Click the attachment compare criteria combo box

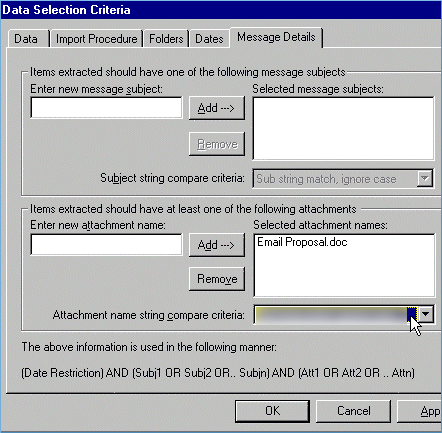coord(344,314)
